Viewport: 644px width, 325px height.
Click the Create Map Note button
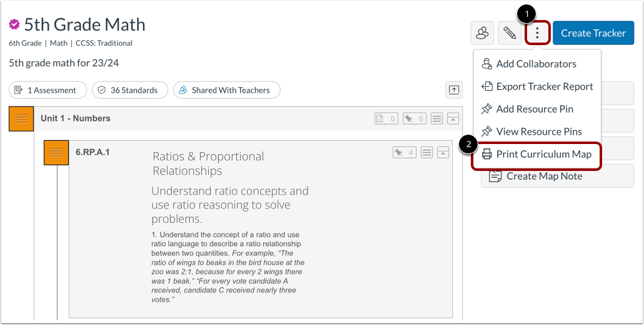click(x=557, y=176)
